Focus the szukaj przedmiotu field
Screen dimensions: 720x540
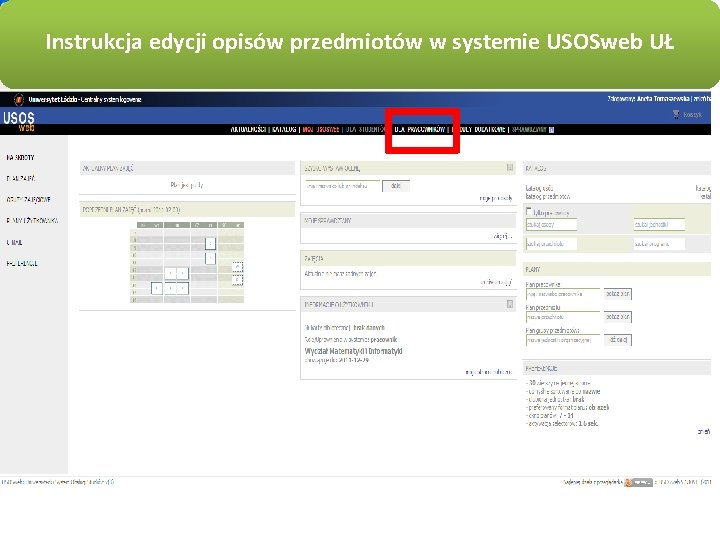pyautogui.click(x=551, y=244)
